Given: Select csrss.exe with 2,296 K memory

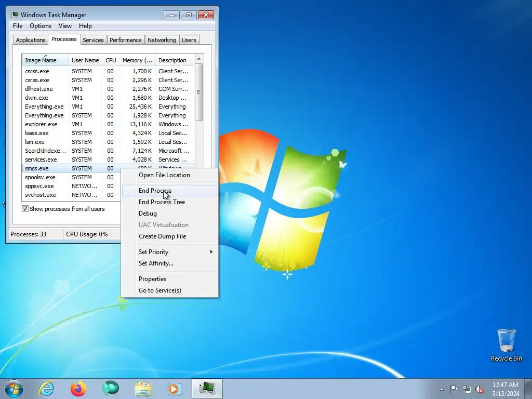Looking at the screenshot, I should (x=108, y=80).
